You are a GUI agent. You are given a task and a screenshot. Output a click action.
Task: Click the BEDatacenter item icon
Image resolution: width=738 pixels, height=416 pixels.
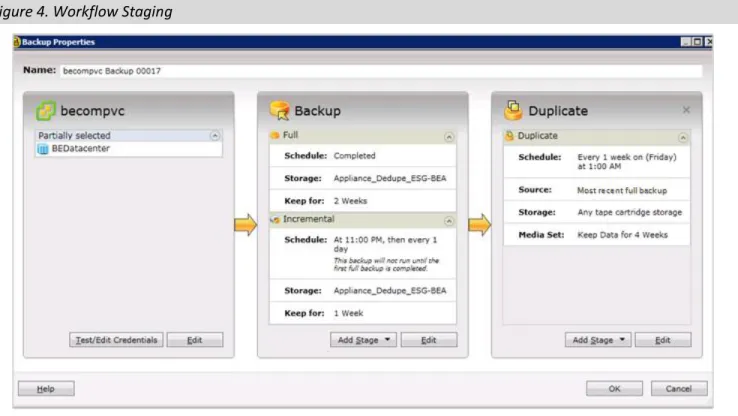43,149
